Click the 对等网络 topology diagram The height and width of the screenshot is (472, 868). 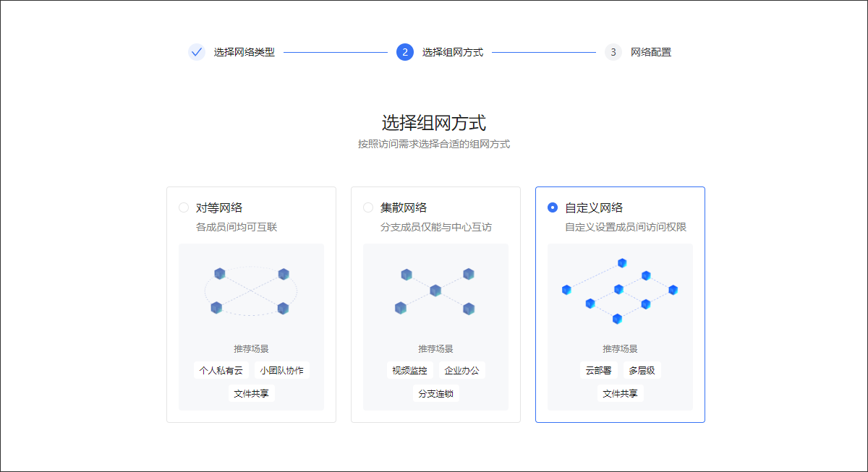(251, 291)
